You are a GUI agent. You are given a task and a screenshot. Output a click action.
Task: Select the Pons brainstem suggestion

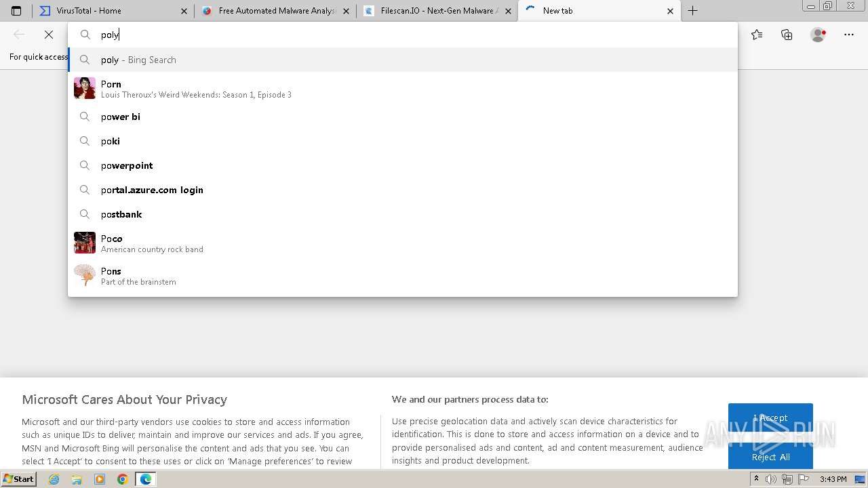click(x=403, y=276)
